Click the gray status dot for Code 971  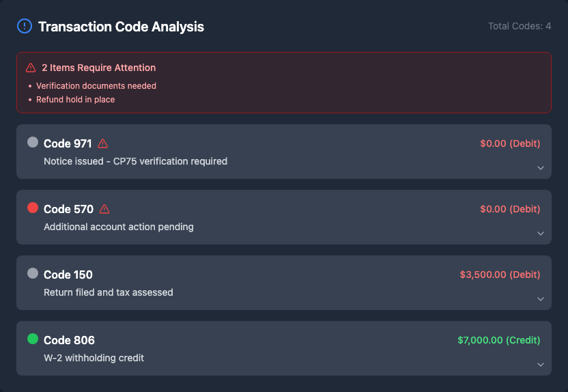click(33, 142)
